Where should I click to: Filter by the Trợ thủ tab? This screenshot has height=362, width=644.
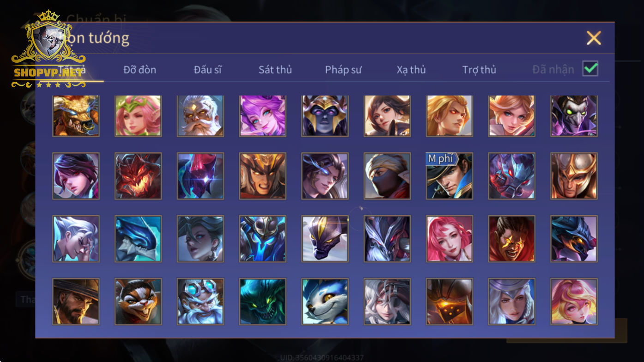pyautogui.click(x=479, y=70)
